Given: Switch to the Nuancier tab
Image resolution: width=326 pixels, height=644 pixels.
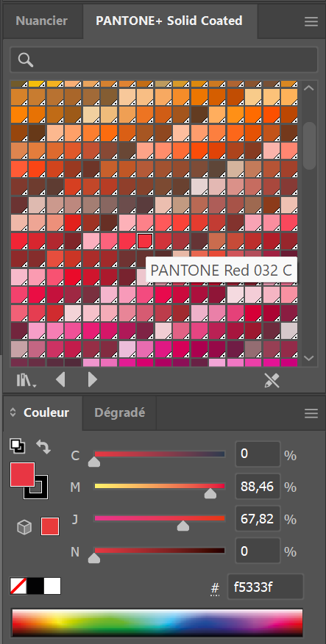Looking at the screenshot, I should coord(41,21).
